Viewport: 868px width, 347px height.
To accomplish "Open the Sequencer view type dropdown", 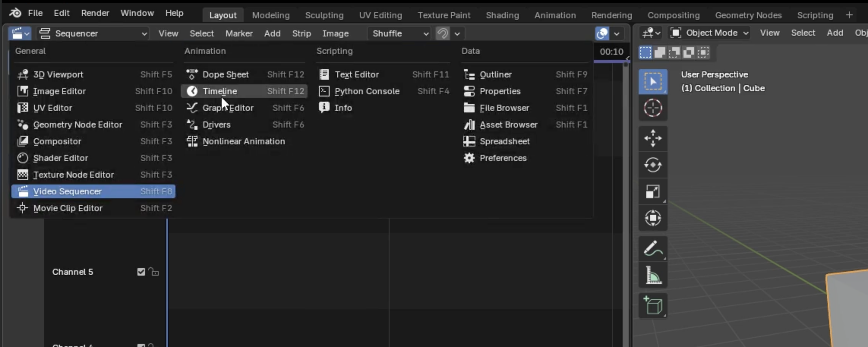I will pos(93,33).
